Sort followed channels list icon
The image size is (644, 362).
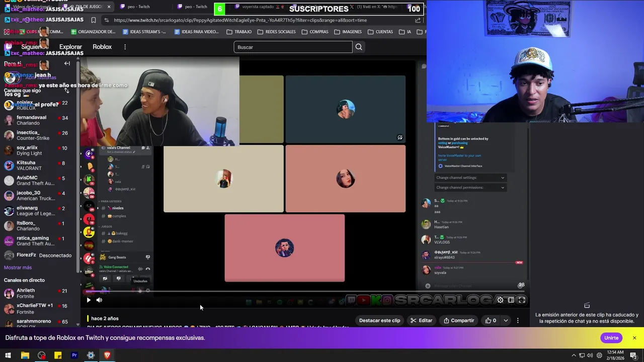[66, 90]
